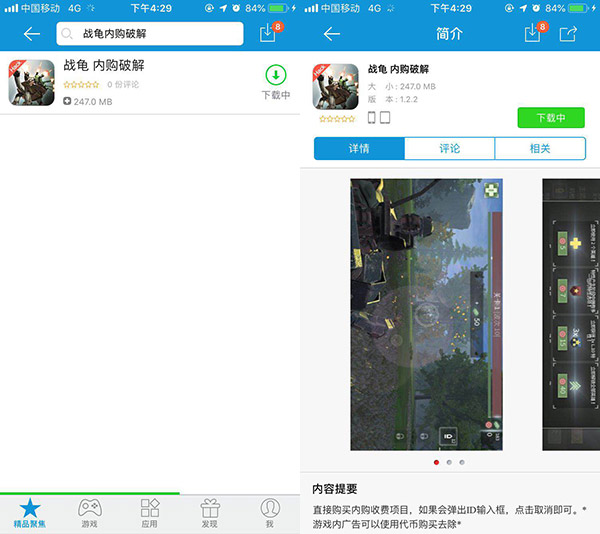This screenshot has height=534, width=600.
Task: Tap 下载中 label under download icon
Action: coord(276,95)
